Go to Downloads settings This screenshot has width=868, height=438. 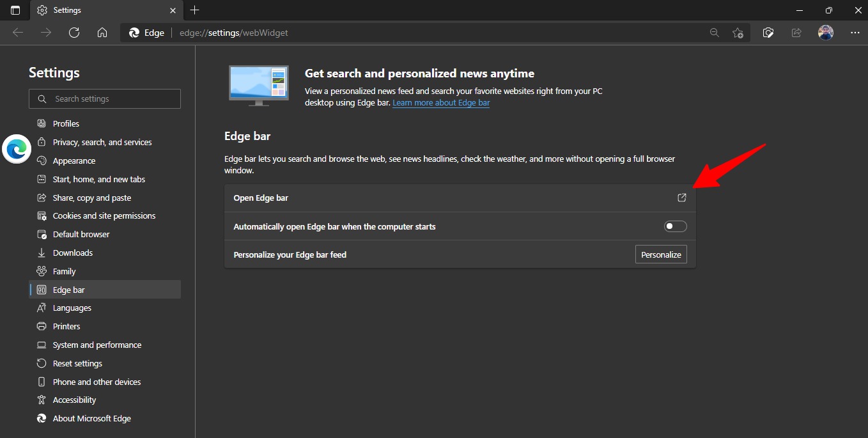105,253
